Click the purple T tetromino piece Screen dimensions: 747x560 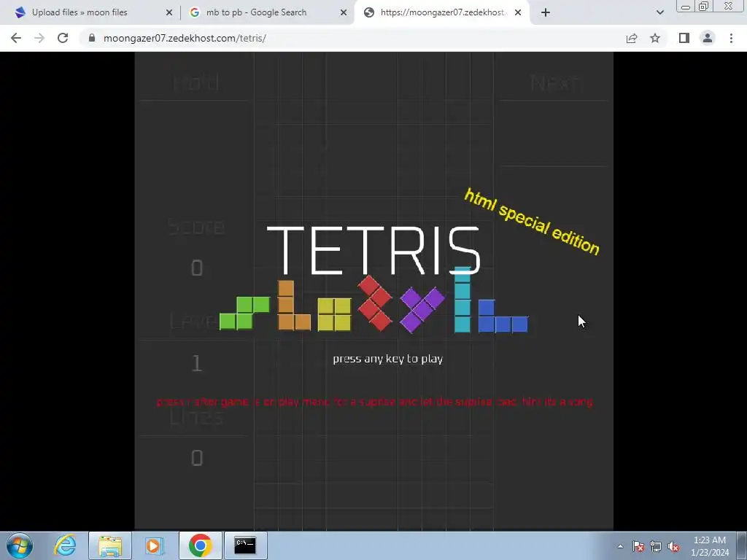tap(422, 309)
